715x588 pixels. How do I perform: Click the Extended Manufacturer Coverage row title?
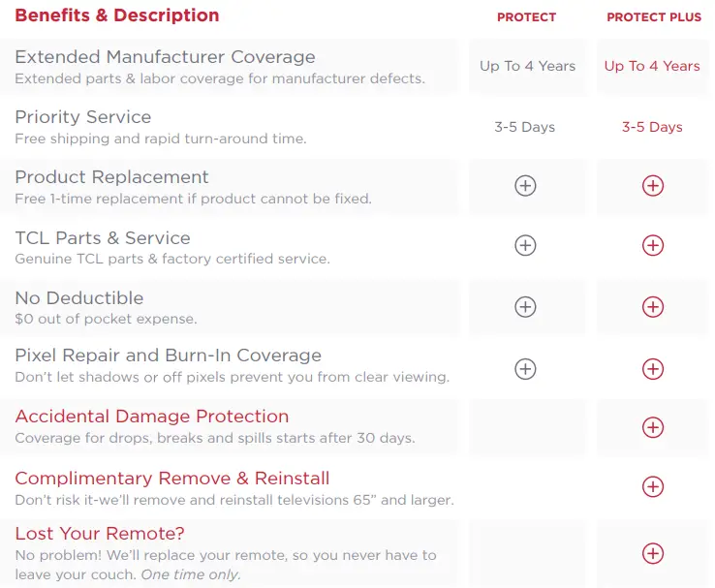[x=165, y=57]
